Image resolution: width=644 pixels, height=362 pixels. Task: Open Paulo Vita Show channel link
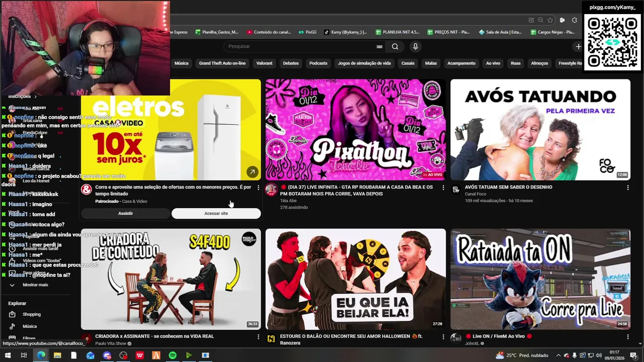point(111,343)
